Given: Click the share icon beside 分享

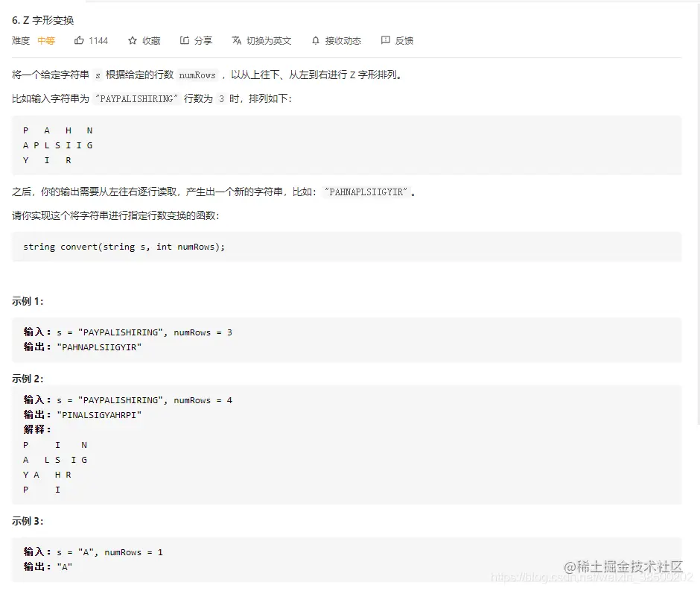Looking at the screenshot, I should click(x=185, y=40).
